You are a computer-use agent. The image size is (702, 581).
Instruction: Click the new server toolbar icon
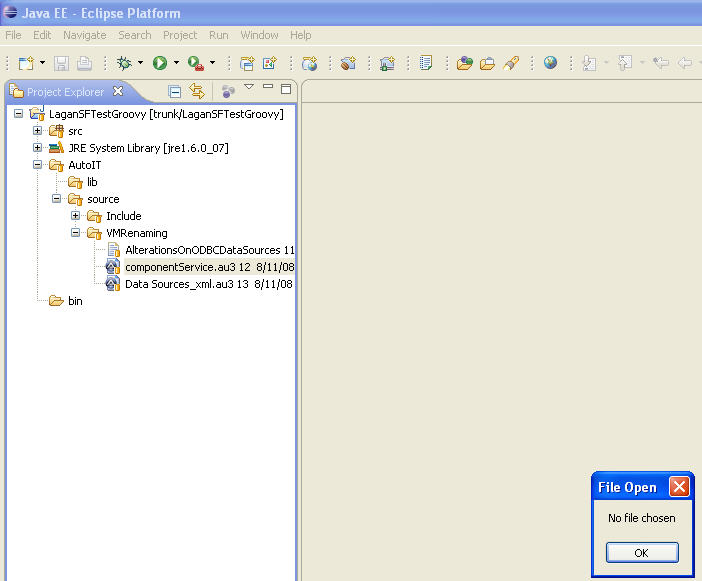point(387,63)
